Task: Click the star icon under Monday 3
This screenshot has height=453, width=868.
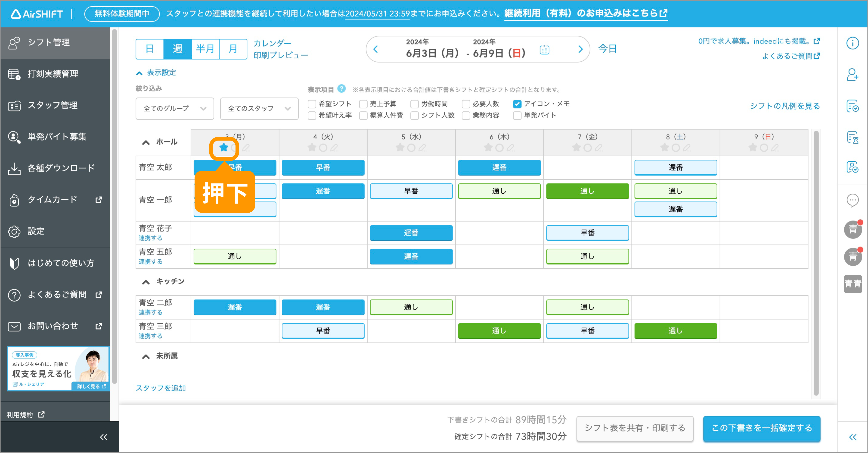Action: 224,148
